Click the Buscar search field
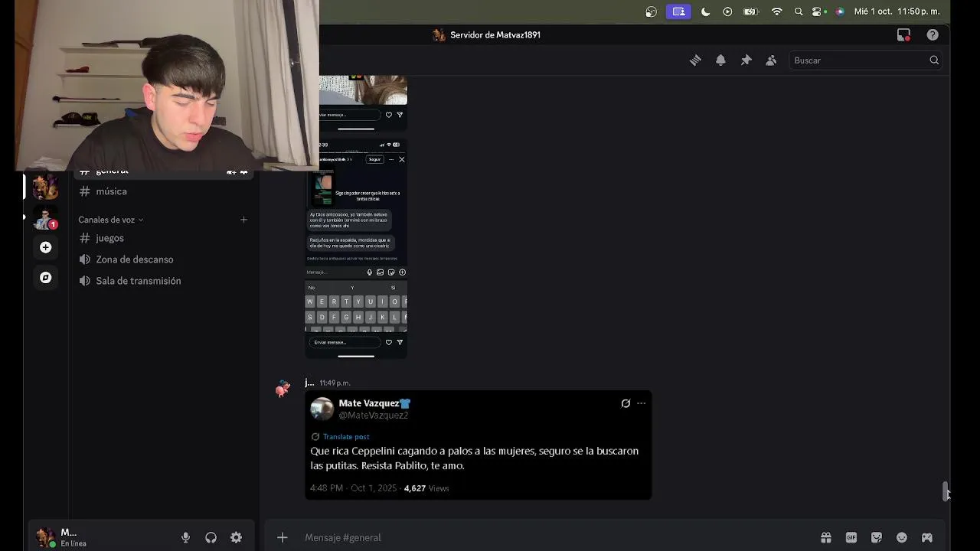Image resolution: width=980 pixels, height=551 pixels. coord(866,60)
